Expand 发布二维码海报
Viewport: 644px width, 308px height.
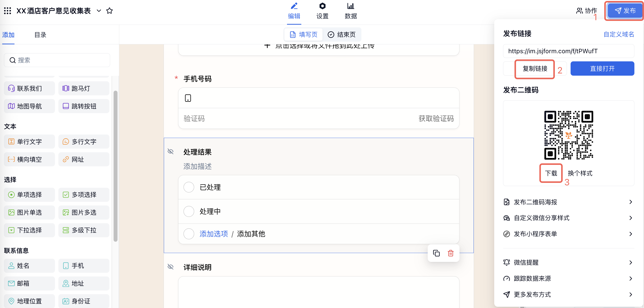[x=569, y=202]
